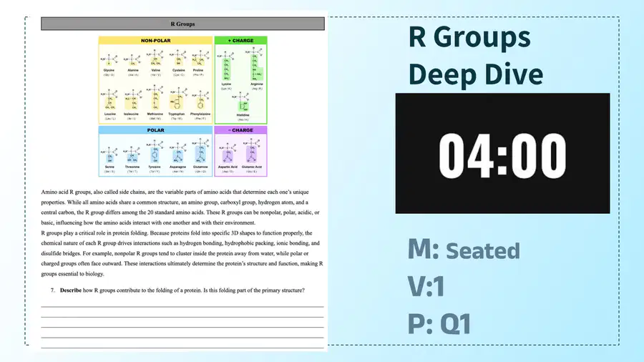Click the Glycine label
The image size is (644, 362).
(109, 70)
